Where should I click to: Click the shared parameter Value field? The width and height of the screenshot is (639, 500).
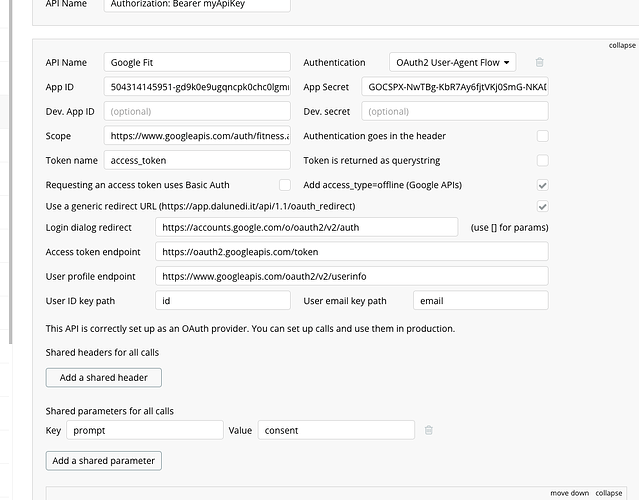tap(336, 430)
